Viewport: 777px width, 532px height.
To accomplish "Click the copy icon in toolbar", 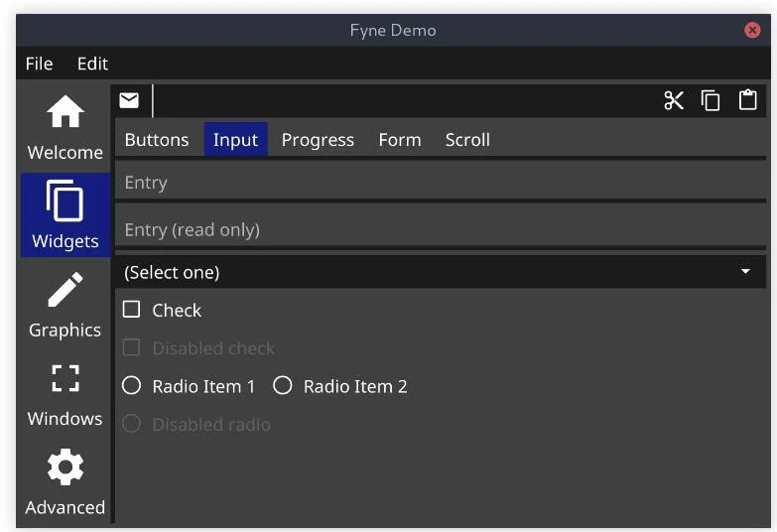I will tap(711, 100).
